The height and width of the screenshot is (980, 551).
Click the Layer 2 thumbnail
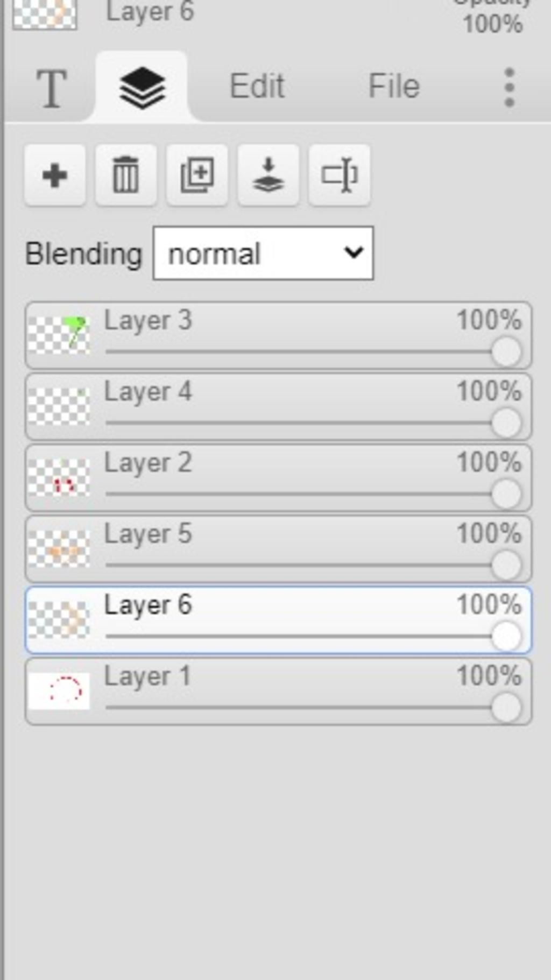(x=59, y=477)
